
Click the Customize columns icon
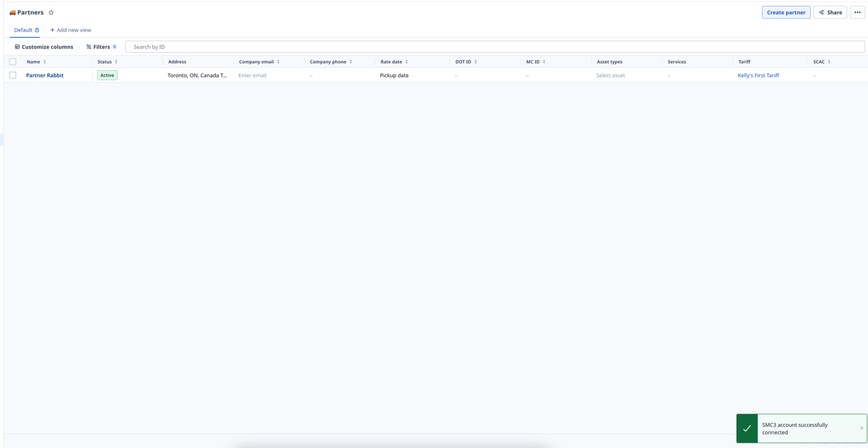17,46
